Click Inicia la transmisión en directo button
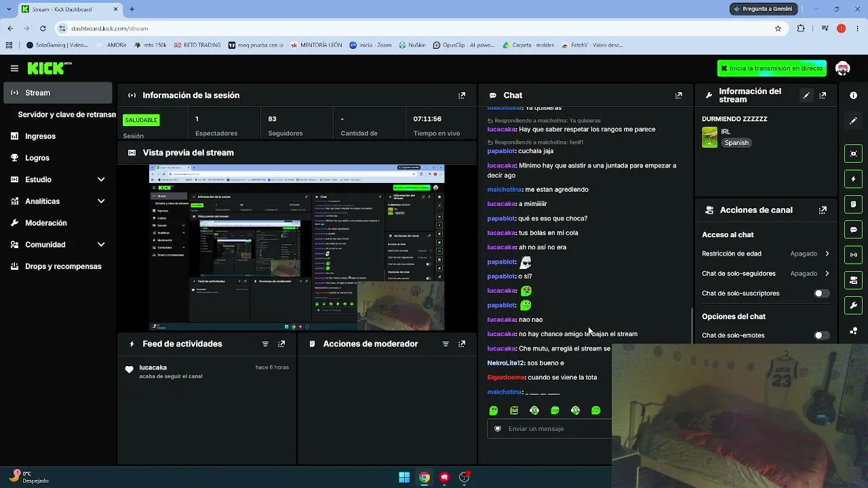 772,68
